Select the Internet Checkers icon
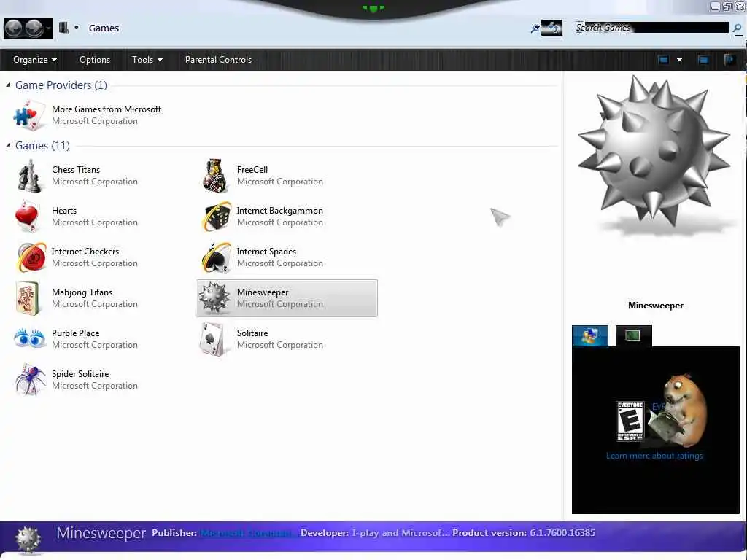Screen dimensions: 747x560 [31, 257]
